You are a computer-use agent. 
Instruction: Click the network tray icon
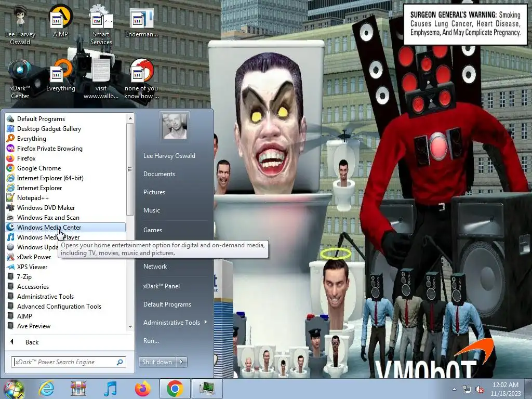coord(467,390)
